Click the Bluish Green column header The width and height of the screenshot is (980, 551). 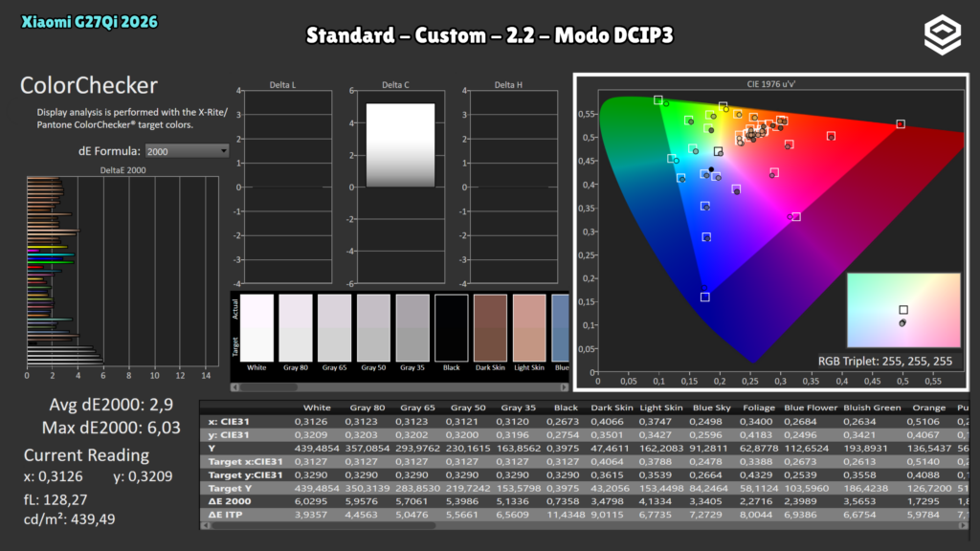(872, 408)
